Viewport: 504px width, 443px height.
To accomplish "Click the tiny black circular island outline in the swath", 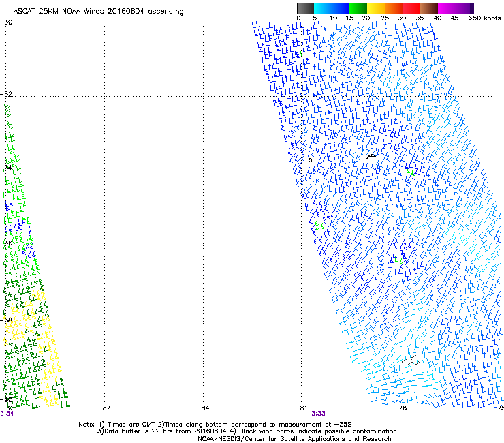I will point(310,160).
